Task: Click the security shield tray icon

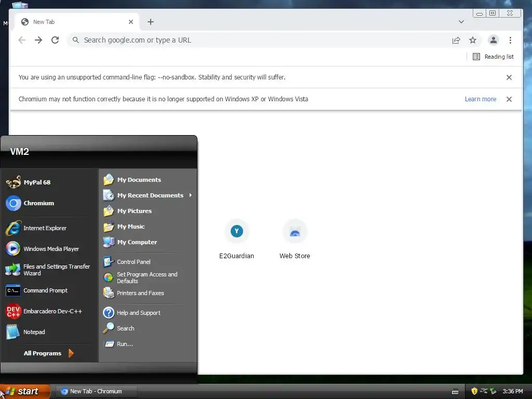Action: 474,391
